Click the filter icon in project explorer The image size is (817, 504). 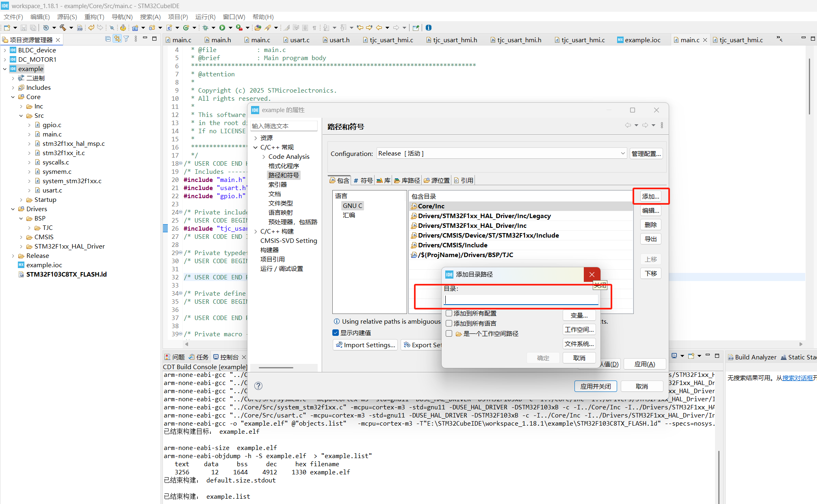126,39
